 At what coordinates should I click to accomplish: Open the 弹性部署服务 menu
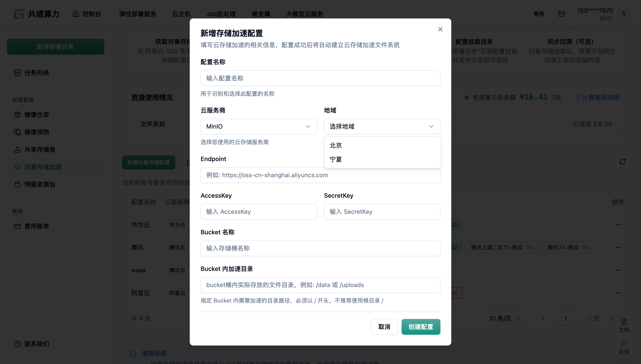pos(138,14)
